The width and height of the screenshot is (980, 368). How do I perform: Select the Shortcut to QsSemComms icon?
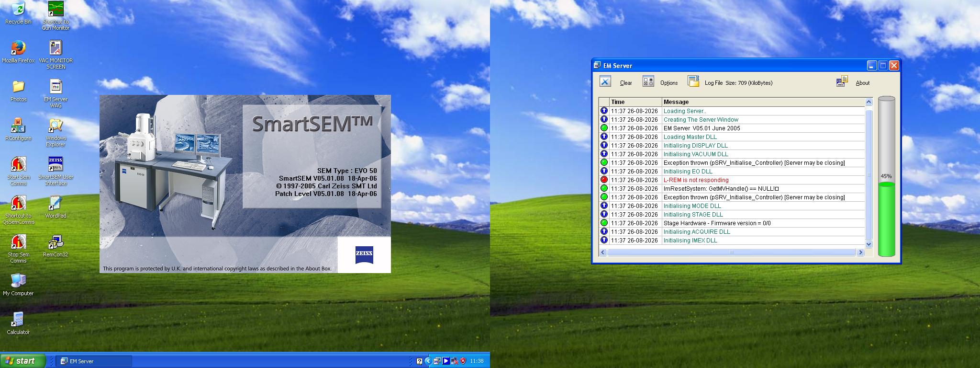(18, 210)
